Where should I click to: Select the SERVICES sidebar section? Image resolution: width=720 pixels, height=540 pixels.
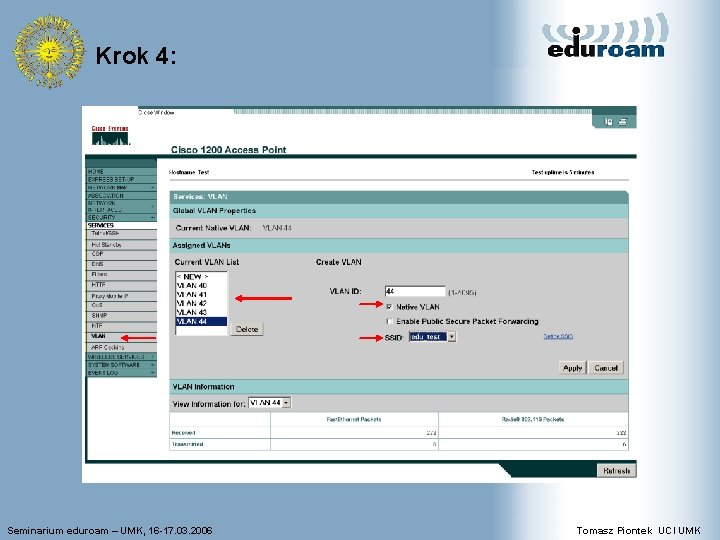tap(121, 225)
